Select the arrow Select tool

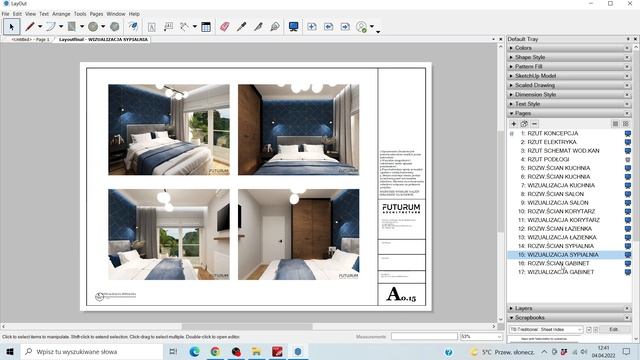11,27
